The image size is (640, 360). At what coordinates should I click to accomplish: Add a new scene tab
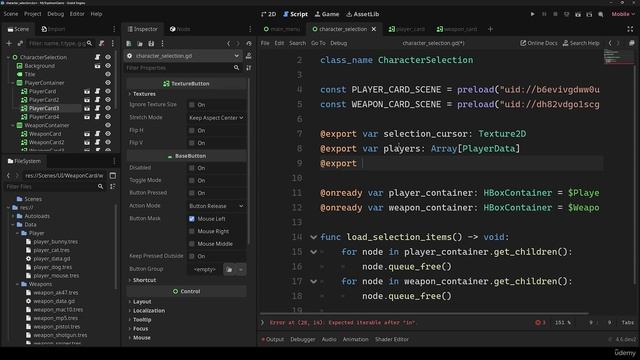click(x=490, y=29)
